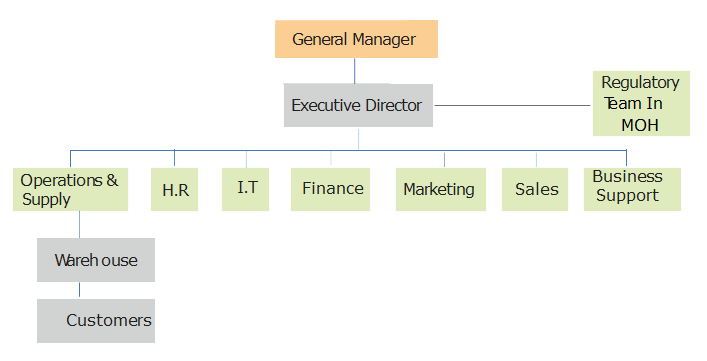Select the Sales box
707x361 pixels.
pyautogui.click(x=535, y=189)
